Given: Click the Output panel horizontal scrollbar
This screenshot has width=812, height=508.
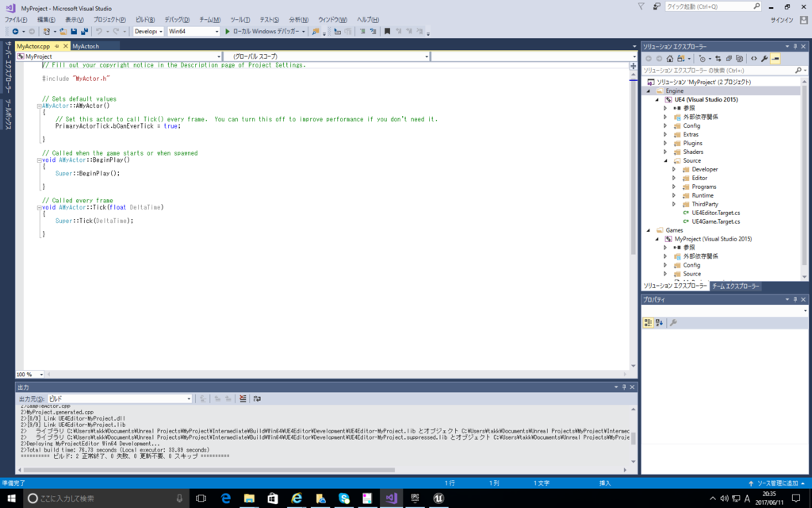Looking at the screenshot, I should click(x=209, y=470).
